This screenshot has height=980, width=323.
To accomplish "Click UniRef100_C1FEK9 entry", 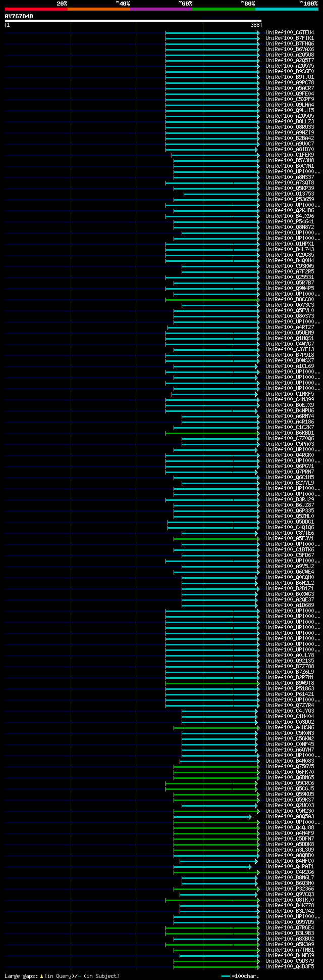I will tap(290, 155).
